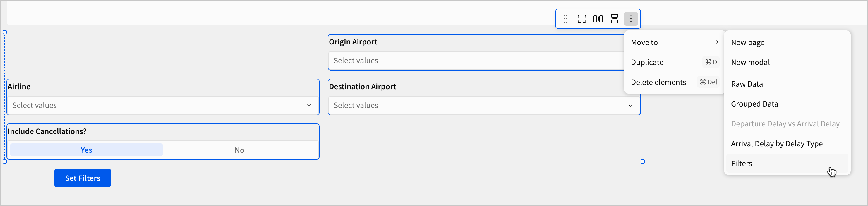
Task: Choose Duplicate from the context menu
Action: pos(647,62)
